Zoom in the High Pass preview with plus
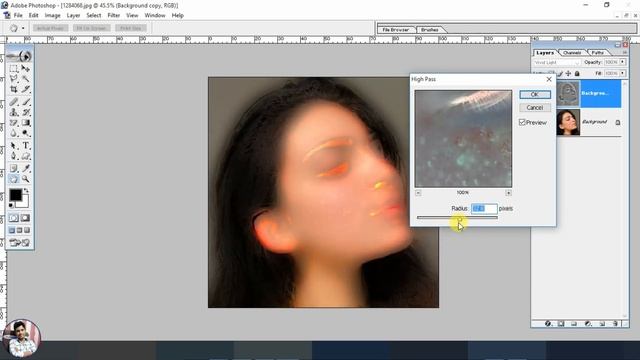The image size is (640, 360). (508, 193)
